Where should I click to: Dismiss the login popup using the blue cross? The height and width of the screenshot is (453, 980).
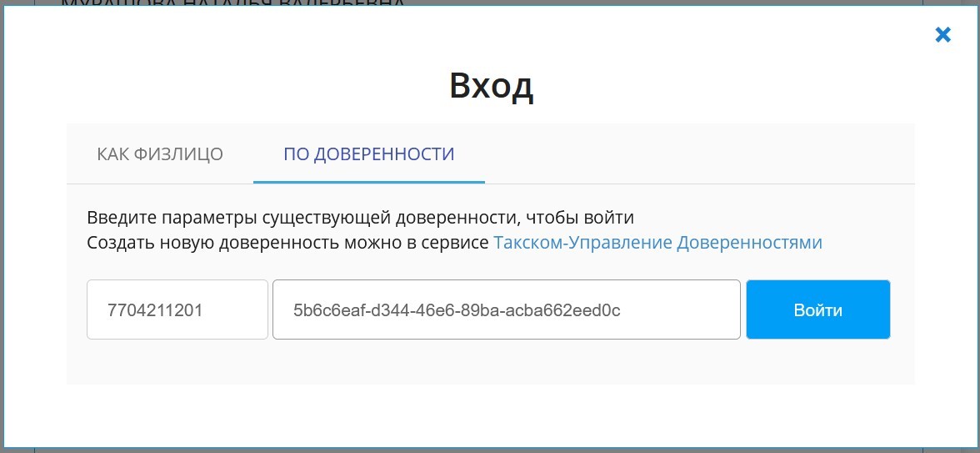pyautogui.click(x=942, y=35)
